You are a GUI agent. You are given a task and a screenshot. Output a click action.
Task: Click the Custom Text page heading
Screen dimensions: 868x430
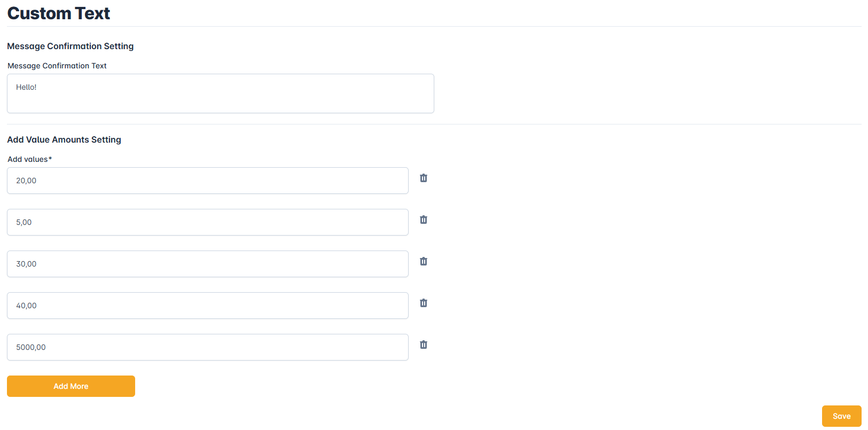point(59,13)
